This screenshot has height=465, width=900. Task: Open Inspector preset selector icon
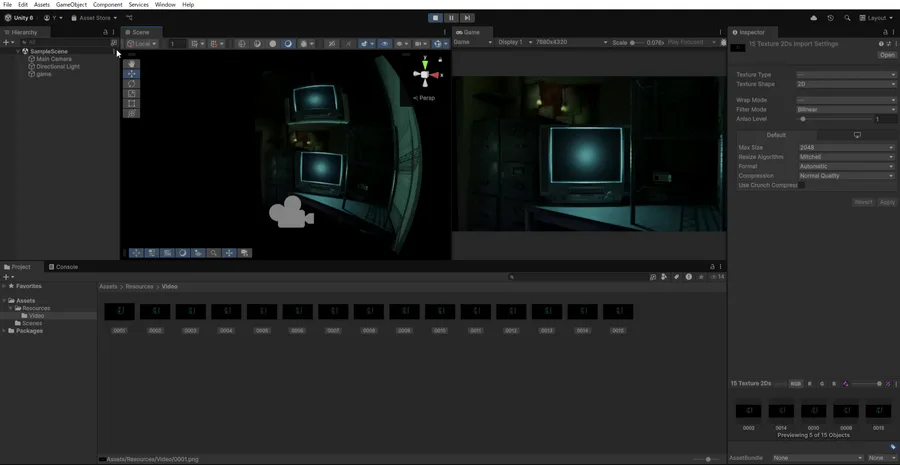[x=888, y=44]
